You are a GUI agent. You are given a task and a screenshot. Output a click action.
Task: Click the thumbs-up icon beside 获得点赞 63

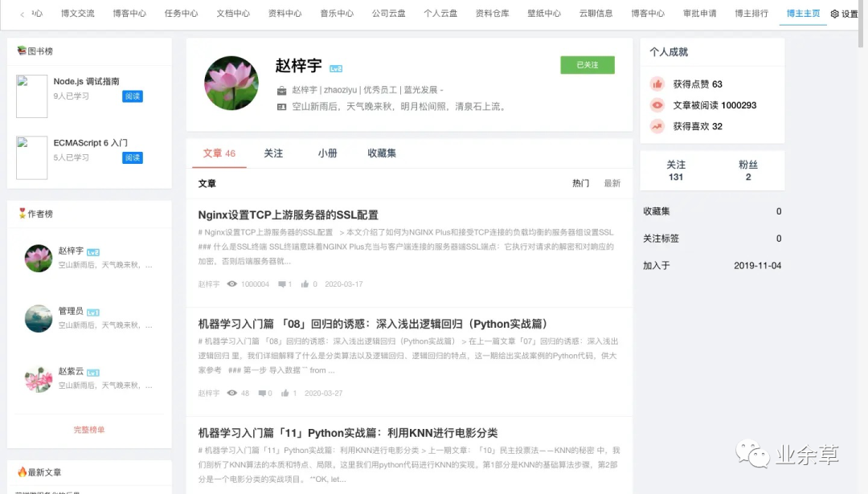pos(657,84)
